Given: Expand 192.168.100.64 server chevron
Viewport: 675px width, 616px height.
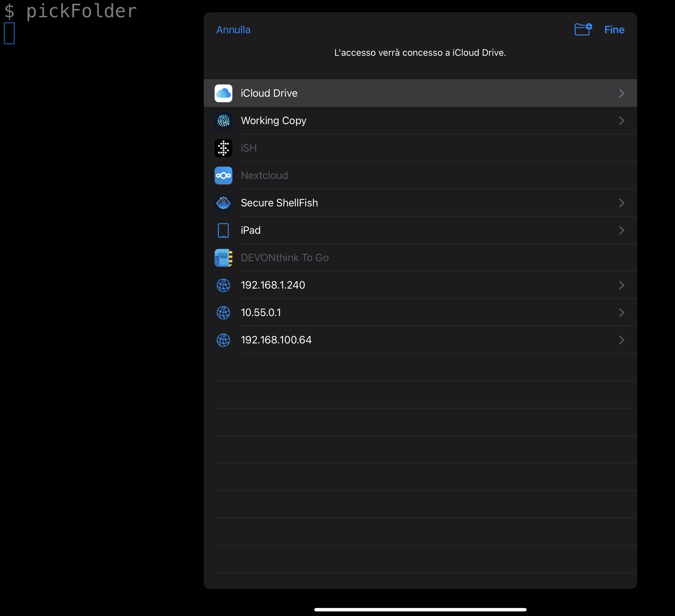Looking at the screenshot, I should tap(621, 340).
